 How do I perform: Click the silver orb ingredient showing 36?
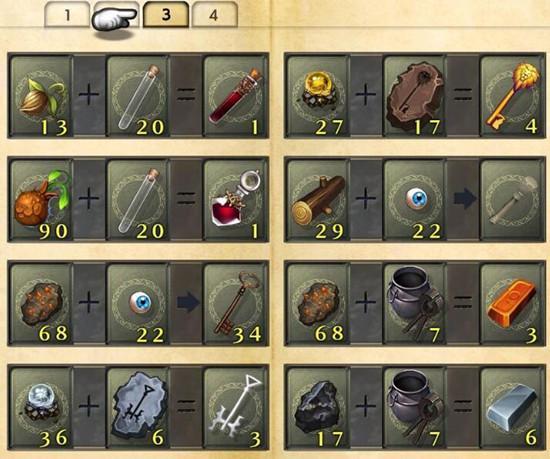[x=41, y=407]
